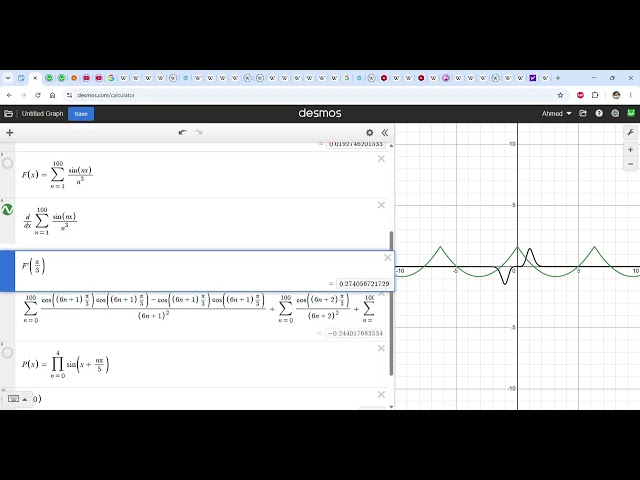Open the Desmos graph list folder icon
Screen dimensions: 640x480
pos(8,113)
